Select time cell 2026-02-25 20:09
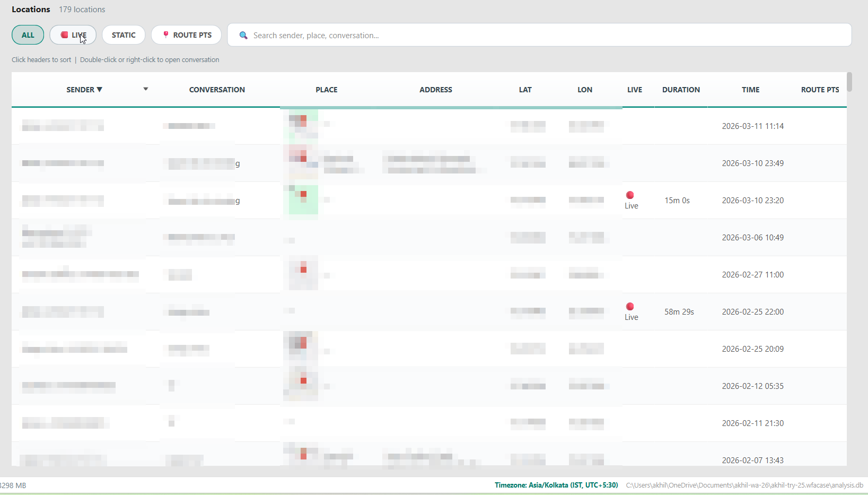 point(752,349)
